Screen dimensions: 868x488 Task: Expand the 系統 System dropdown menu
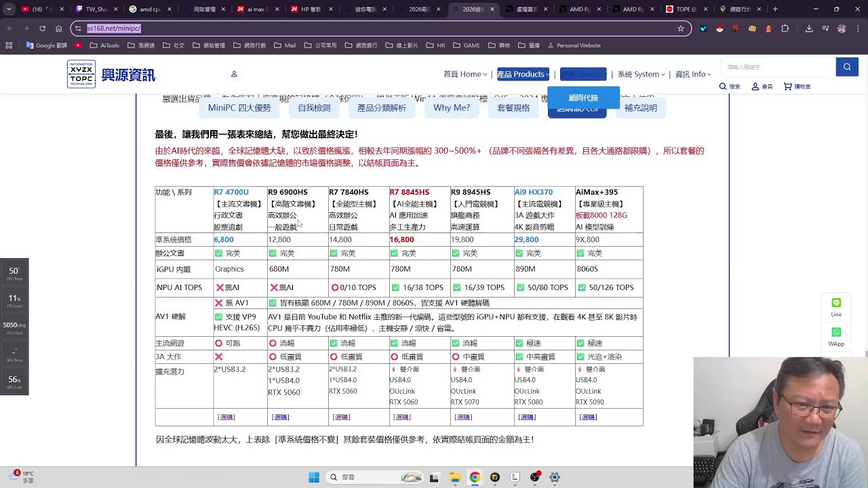coord(641,74)
